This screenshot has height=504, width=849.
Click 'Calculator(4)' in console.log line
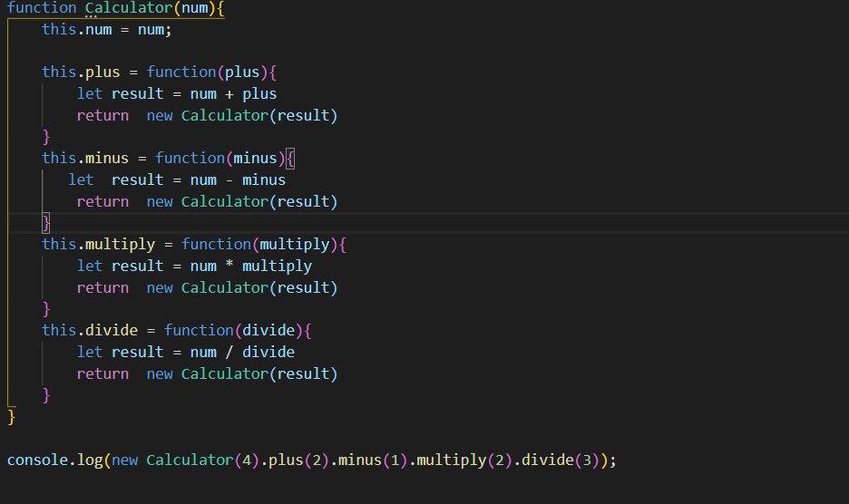click(x=202, y=460)
